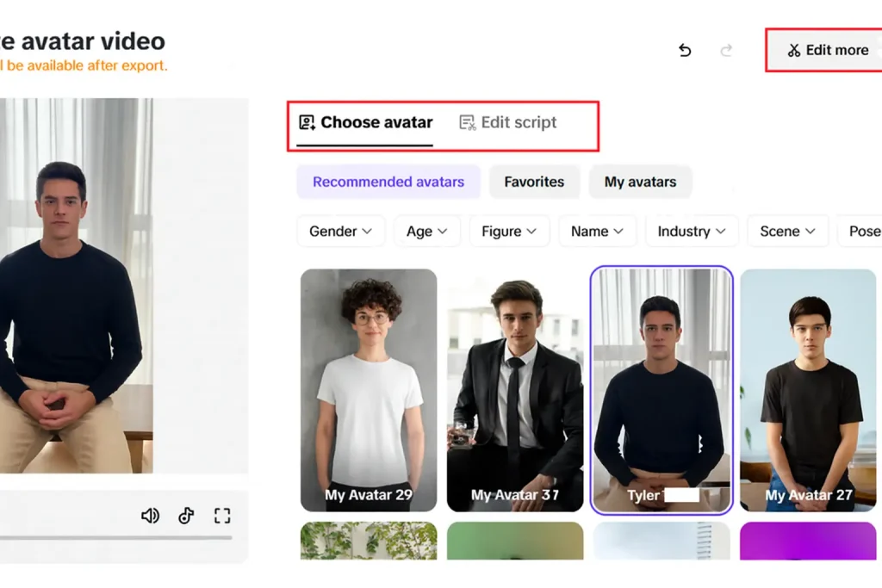Select the Recommended avatars filter

click(388, 182)
